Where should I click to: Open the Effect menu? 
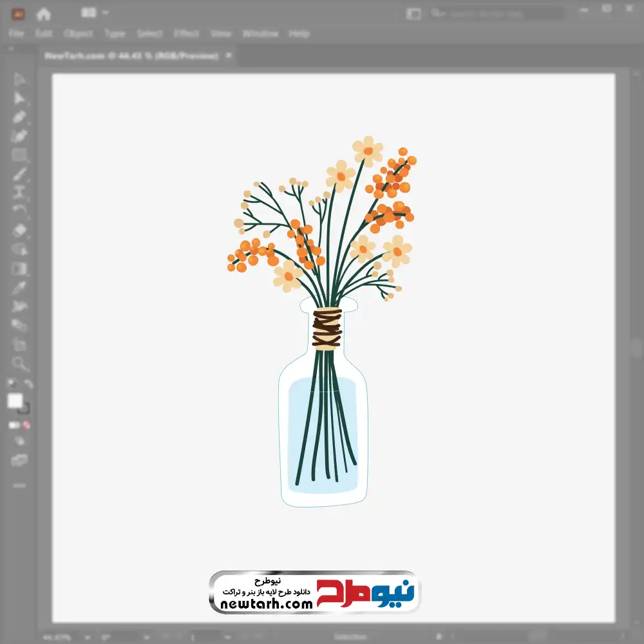click(x=186, y=33)
